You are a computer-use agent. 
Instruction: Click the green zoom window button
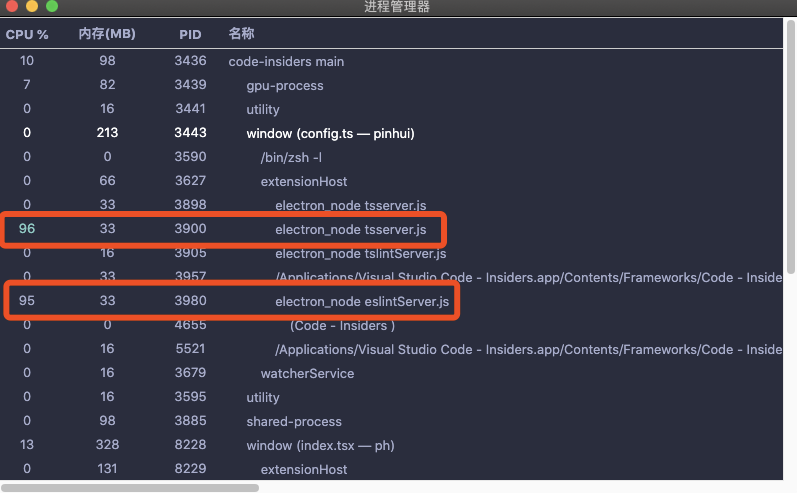tap(52, 6)
